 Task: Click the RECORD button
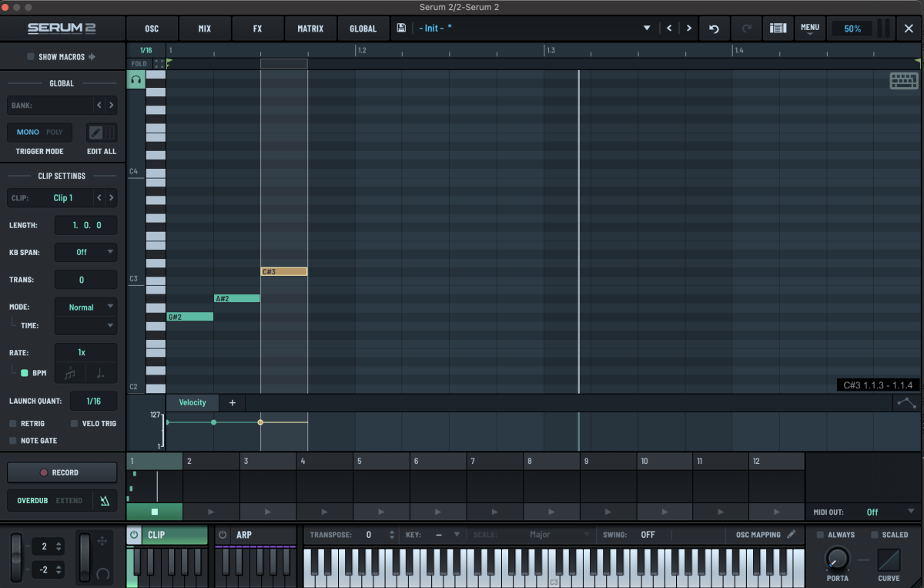coord(61,472)
